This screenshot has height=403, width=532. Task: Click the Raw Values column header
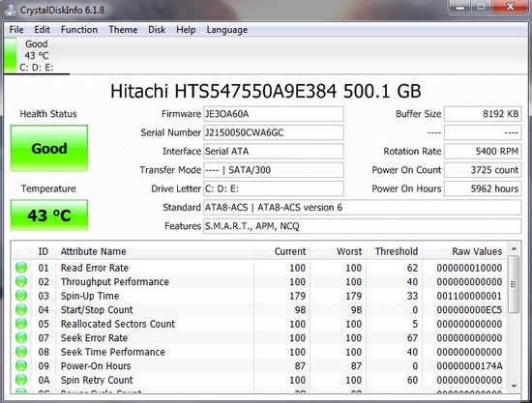pos(464,251)
